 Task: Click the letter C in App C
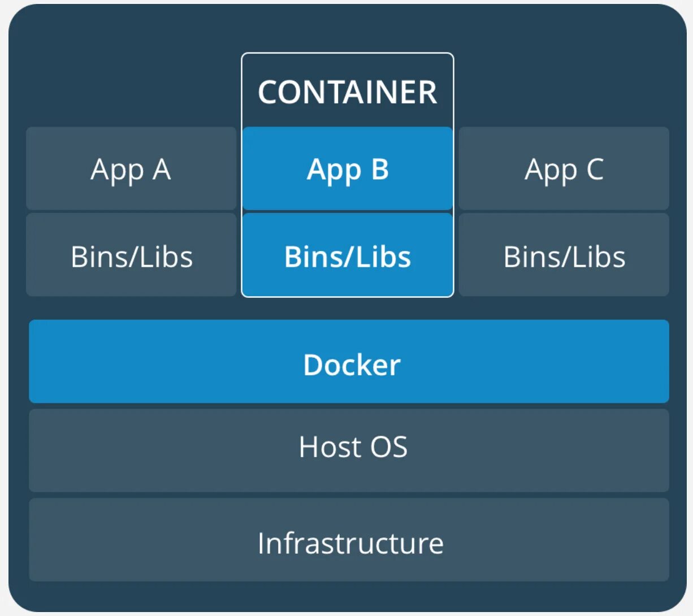click(x=595, y=169)
